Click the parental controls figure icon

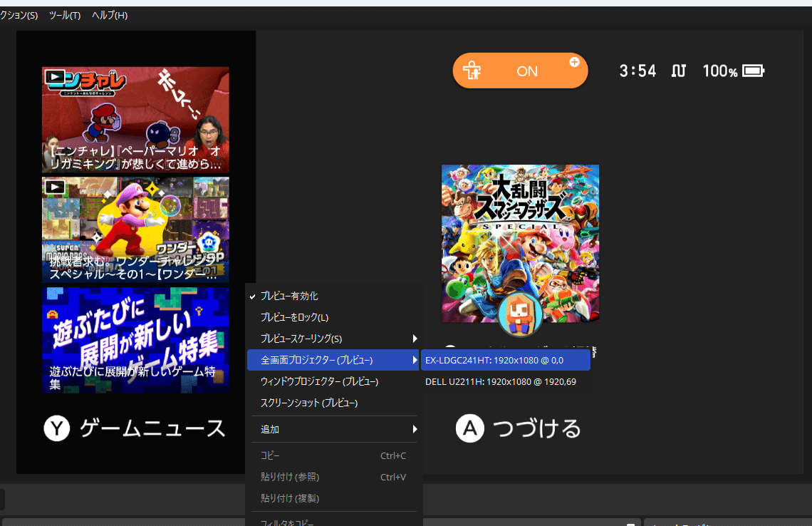[x=472, y=71]
